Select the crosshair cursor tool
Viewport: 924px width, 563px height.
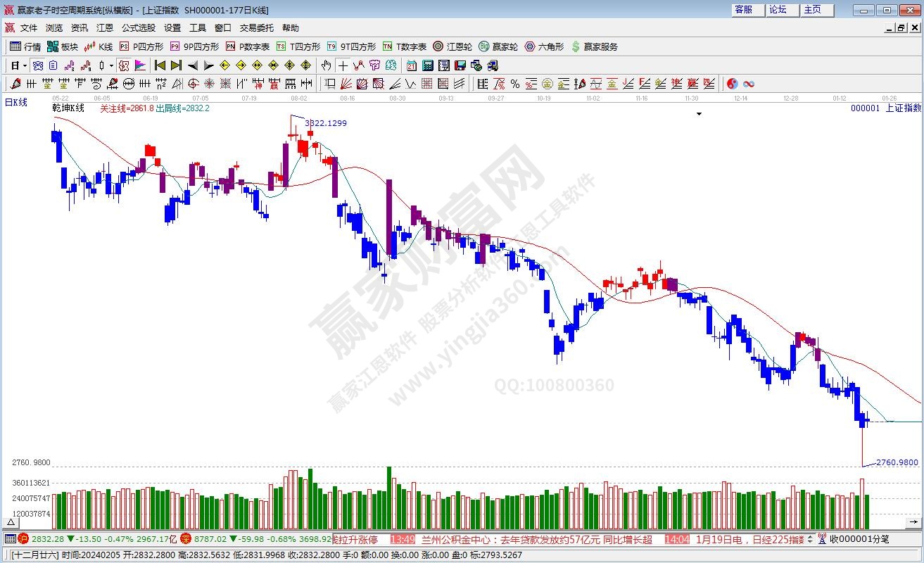pyautogui.click(x=343, y=65)
